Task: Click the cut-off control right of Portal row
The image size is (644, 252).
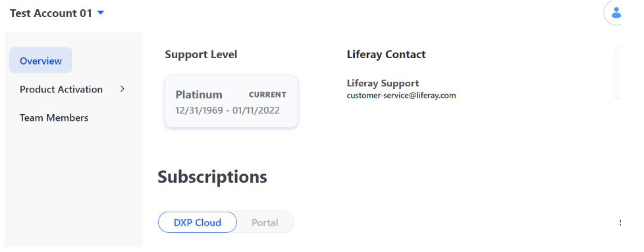Action: point(620,223)
